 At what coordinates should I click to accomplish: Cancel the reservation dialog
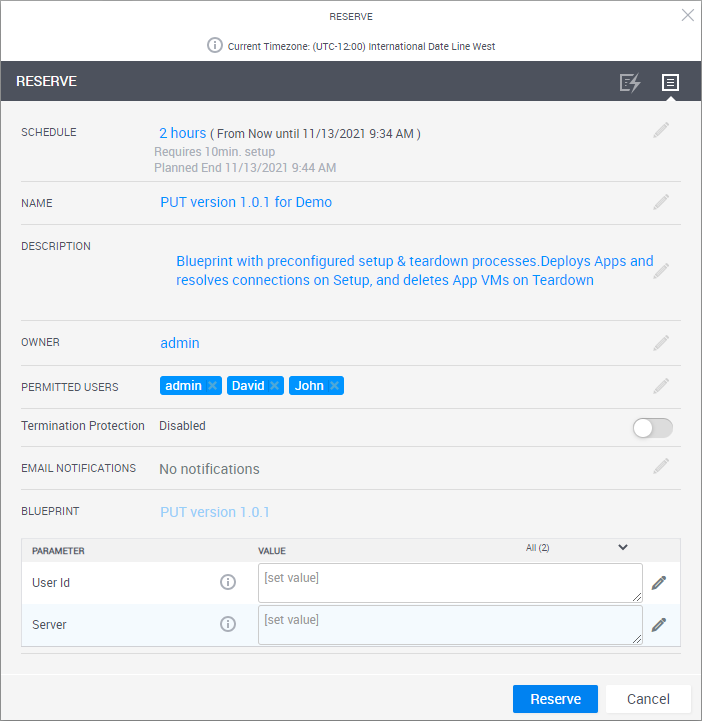[648, 699]
